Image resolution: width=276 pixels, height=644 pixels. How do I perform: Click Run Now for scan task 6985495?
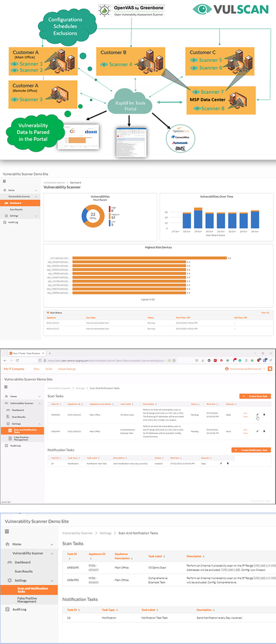pos(246,415)
